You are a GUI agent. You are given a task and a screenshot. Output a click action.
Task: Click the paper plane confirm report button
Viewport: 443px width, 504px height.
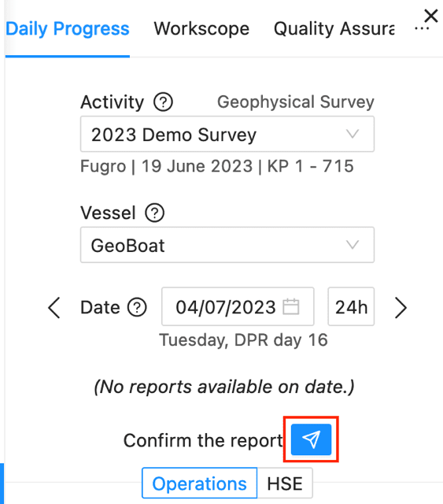[311, 439]
